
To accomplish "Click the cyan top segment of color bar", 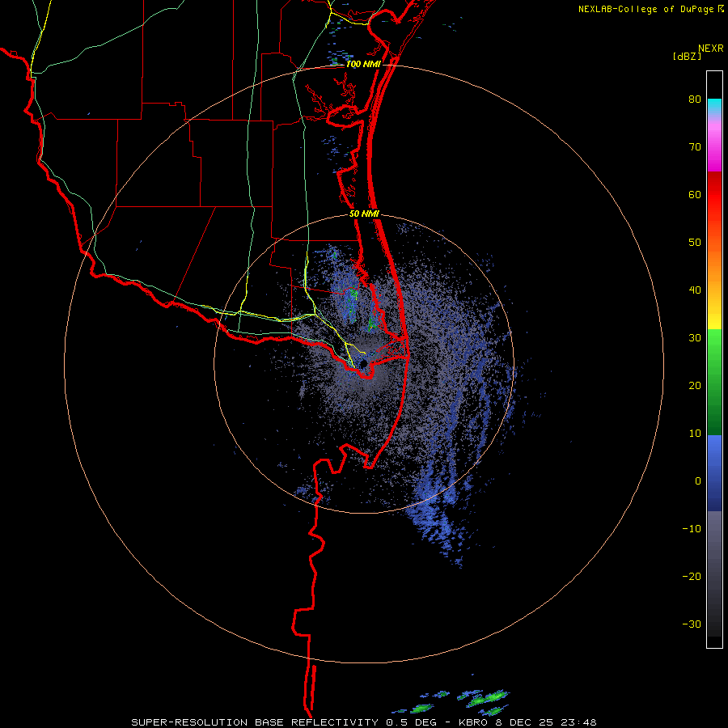I will 714,106.
